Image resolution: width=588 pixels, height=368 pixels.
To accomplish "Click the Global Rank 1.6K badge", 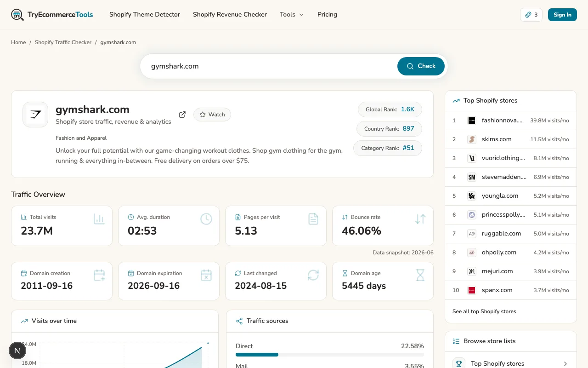I will pyautogui.click(x=390, y=109).
